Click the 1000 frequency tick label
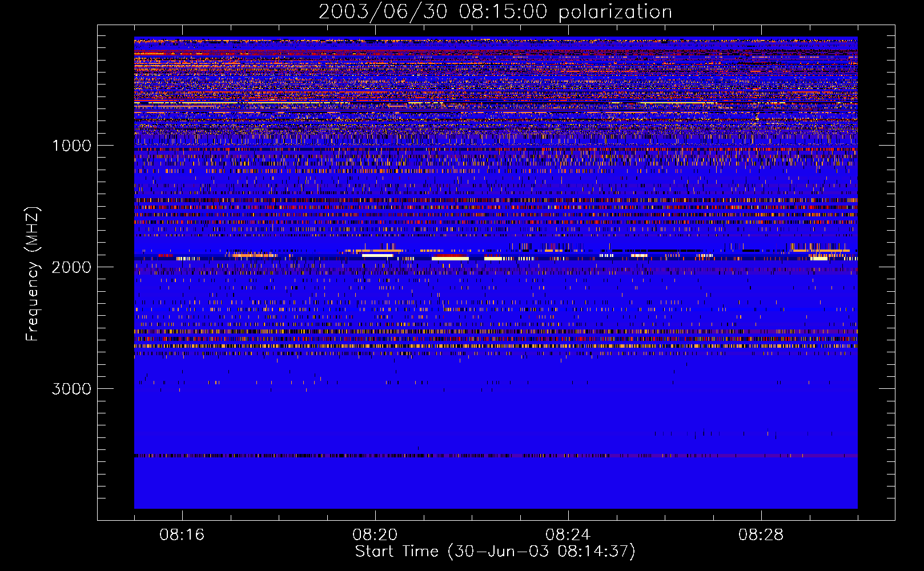Image resolution: width=924 pixels, height=571 pixels. tap(72, 146)
